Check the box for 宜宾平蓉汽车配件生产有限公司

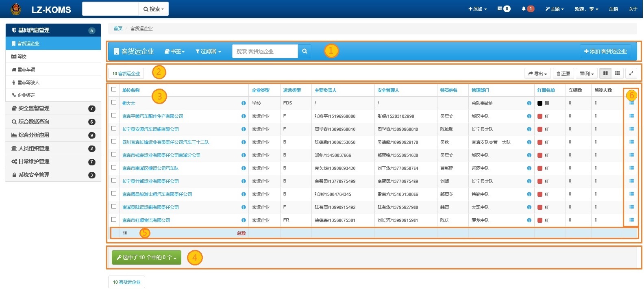(x=114, y=115)
